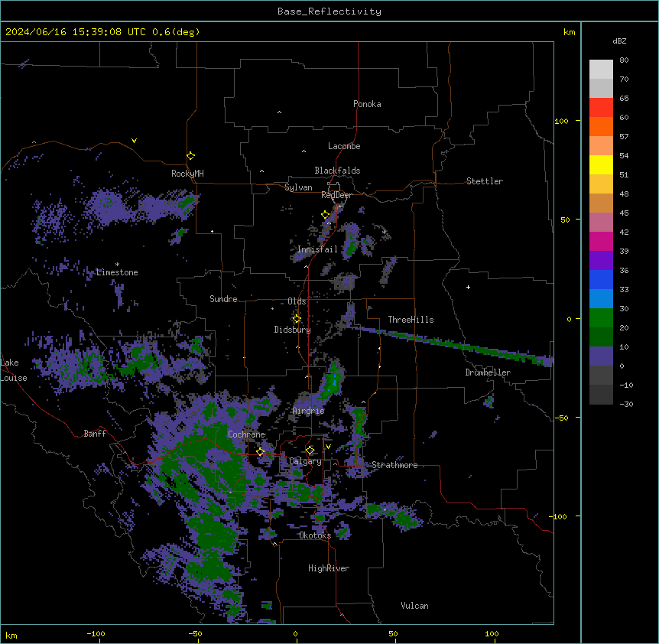This screenshot has width=659, height=644.
Task: Select the Airdrie label
Action: pos(309,411)
